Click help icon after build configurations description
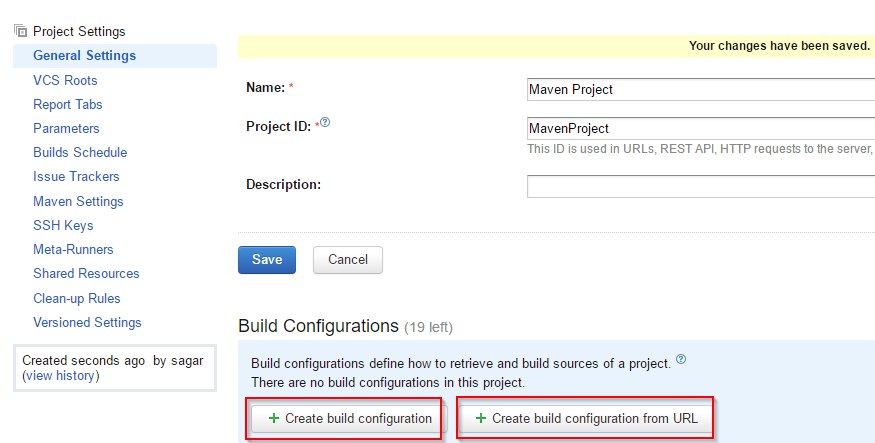The image size is (875, 443). [x=681, y=359]
